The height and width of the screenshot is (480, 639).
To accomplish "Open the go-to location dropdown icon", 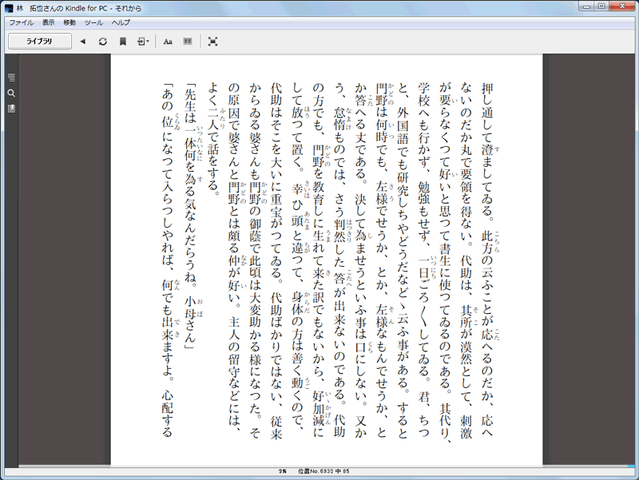I will (143, 41).
